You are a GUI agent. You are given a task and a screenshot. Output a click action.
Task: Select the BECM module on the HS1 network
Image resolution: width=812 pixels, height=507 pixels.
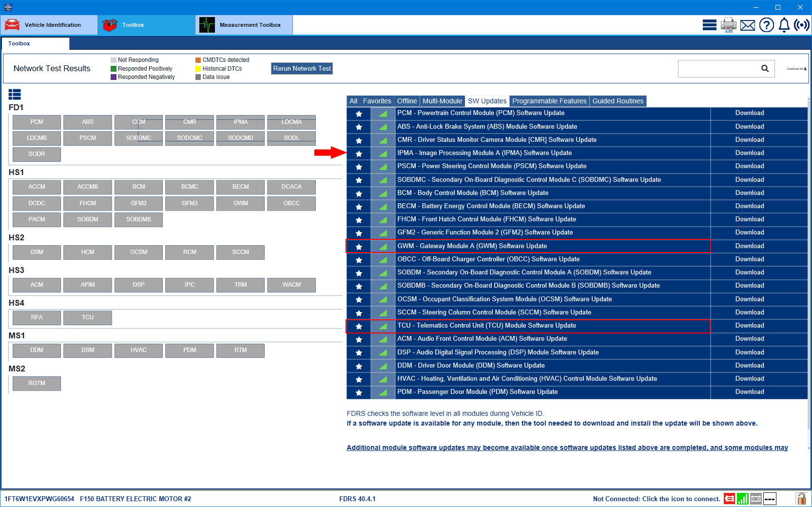[x=240, y=187]
